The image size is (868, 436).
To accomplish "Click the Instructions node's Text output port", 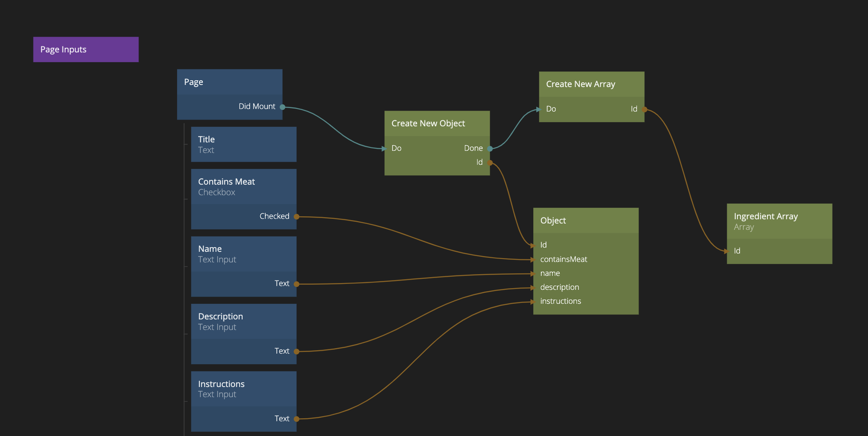I will coord(297,419).
